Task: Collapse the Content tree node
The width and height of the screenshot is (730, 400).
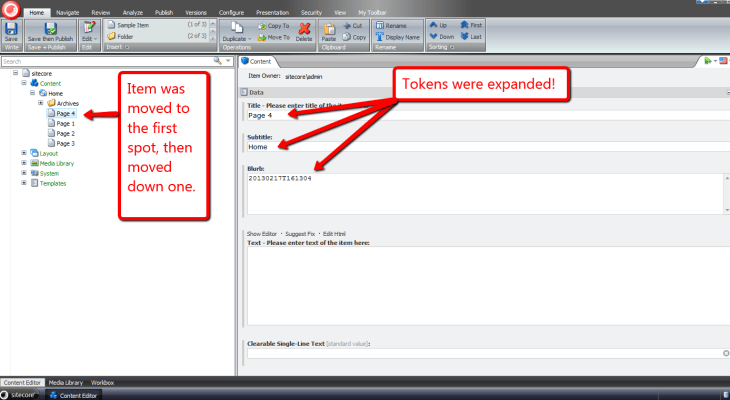Action: [24, 83]
